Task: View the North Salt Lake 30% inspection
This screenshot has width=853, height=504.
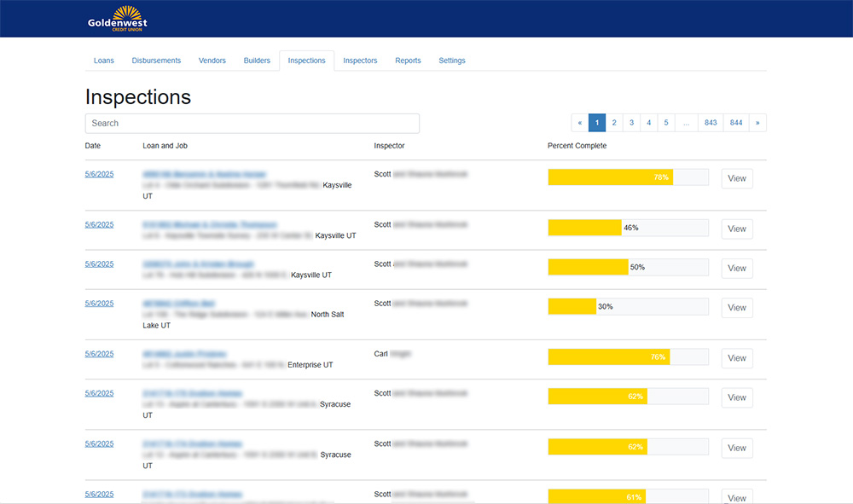Action: [737, 308]
